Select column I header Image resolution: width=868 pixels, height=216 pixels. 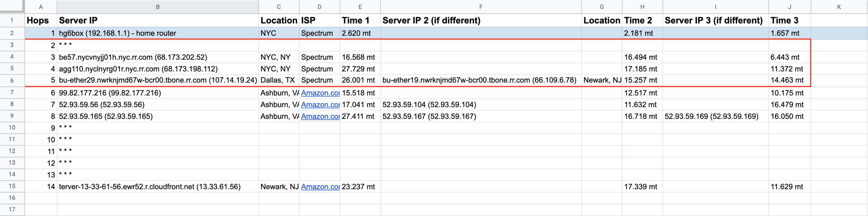[716, 7]
